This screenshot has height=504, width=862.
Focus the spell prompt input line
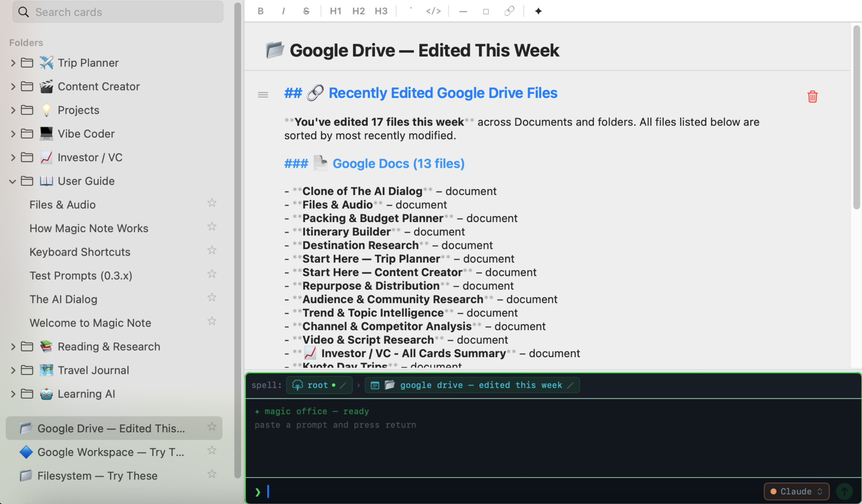tap(506, 491)
